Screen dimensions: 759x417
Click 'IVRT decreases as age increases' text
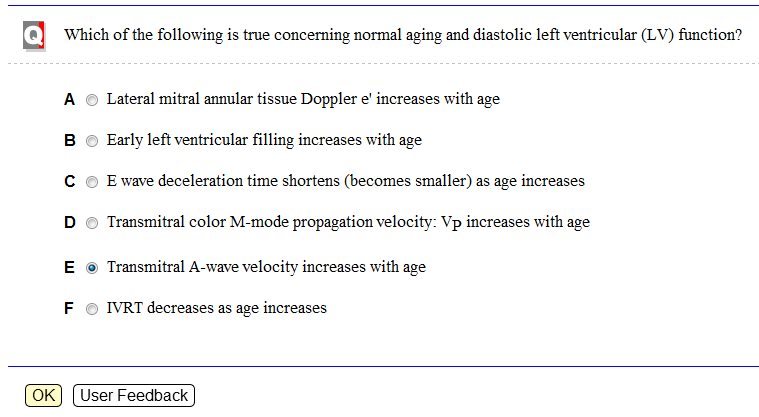(x=216, y=309)
